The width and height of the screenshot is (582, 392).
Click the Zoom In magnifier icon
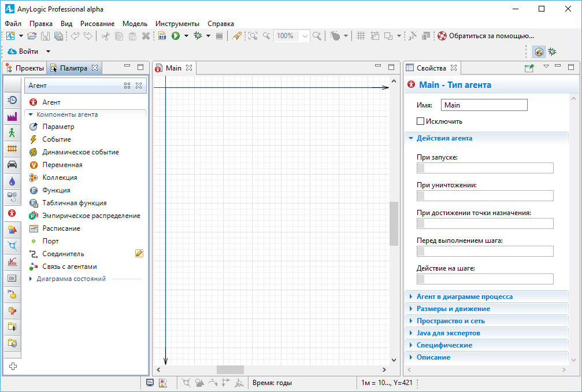tap(317, 36)
